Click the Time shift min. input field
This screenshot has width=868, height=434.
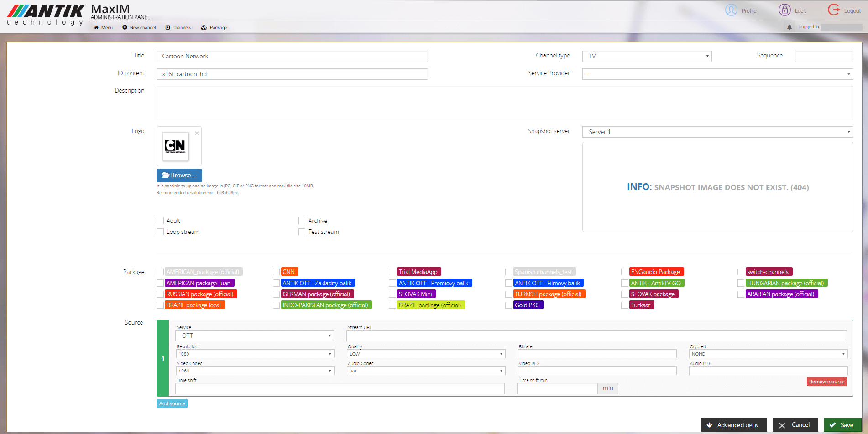pos(557,389)
